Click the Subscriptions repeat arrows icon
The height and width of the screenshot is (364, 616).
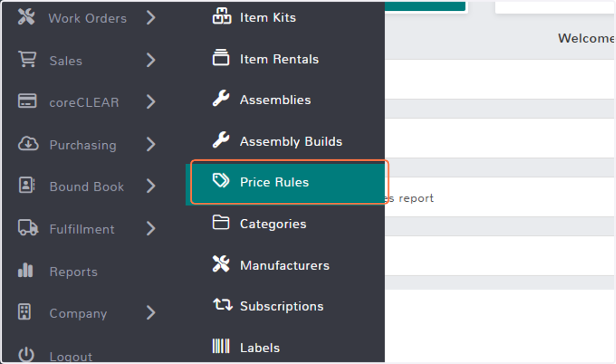[x=222, y=305]
